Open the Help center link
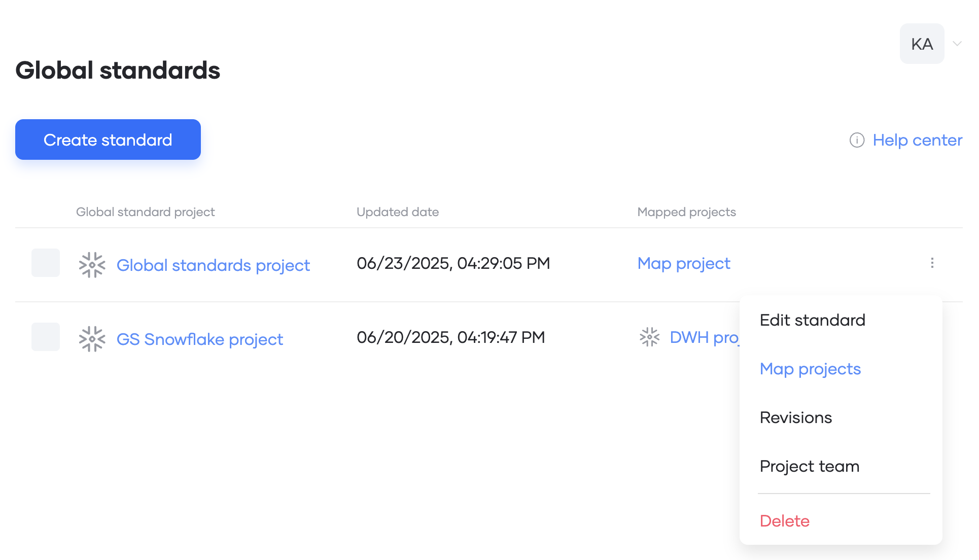979x560 pixels. (917, 140)
